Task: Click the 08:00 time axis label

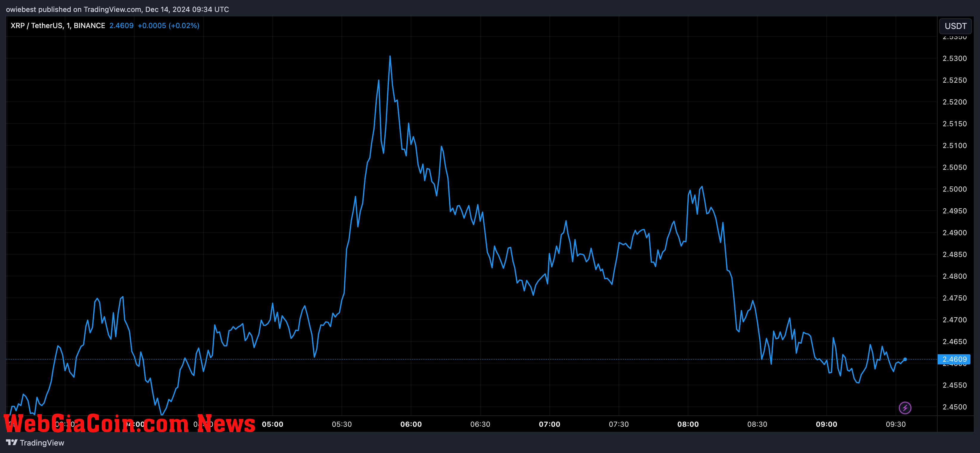Action: 688,424
